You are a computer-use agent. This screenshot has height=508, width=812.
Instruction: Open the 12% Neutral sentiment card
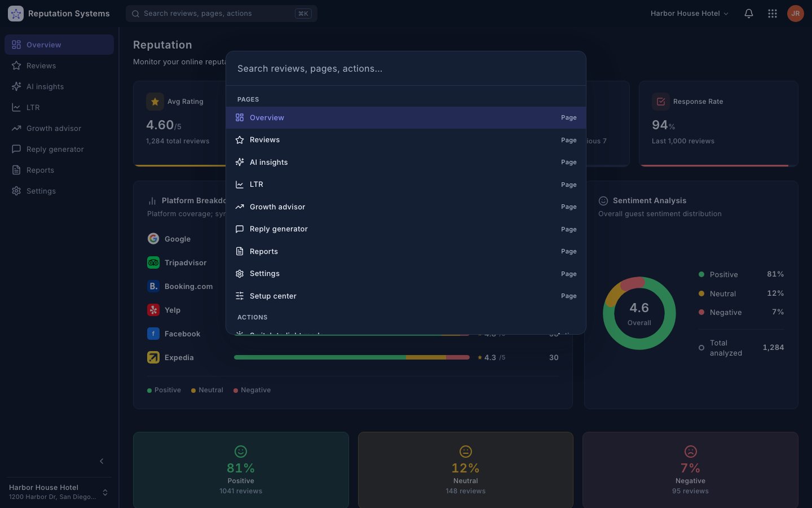(466, 470)
